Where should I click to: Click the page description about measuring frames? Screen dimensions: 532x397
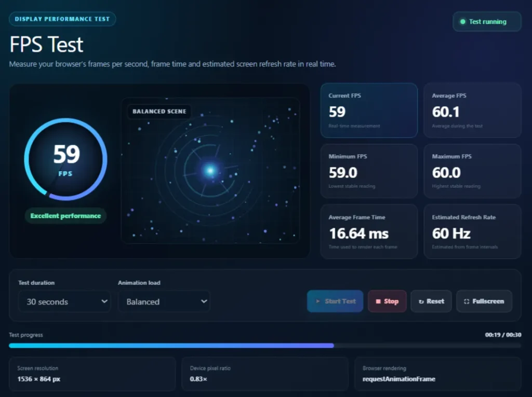click(x=172, y=64)
